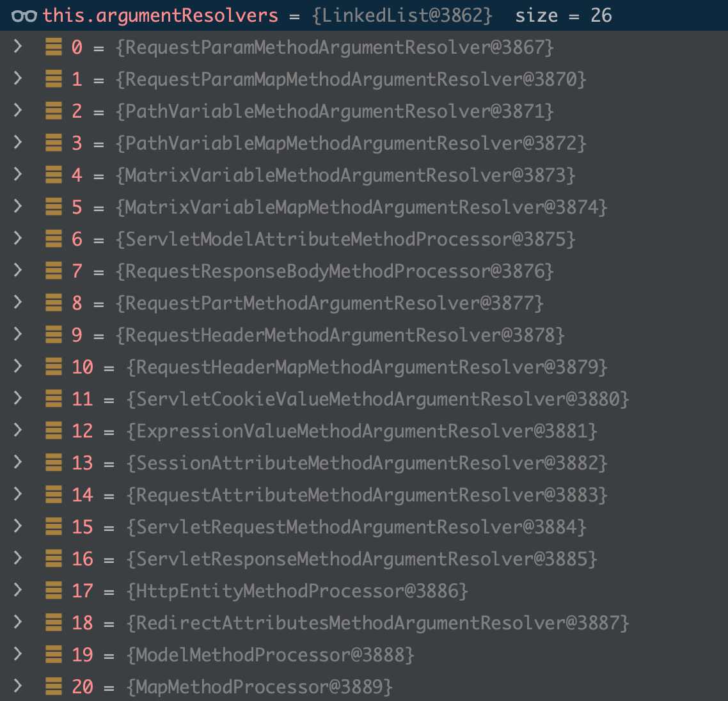This screenshot has width=728, height=701.
Task: Select value {ServletModelAttributeMethodProcessor@3875}
Action: click(x=345, y=239)
